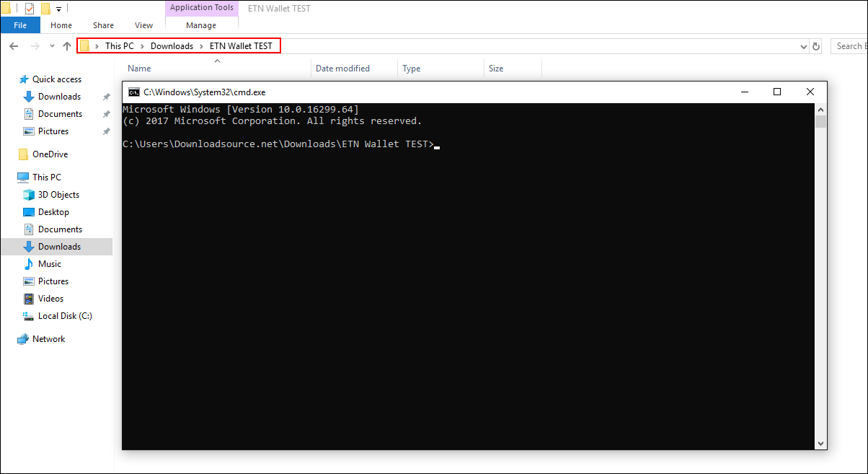Screen dimensions: 868x474
Task: Click the command prompt input line
Action: click(280, 144)
